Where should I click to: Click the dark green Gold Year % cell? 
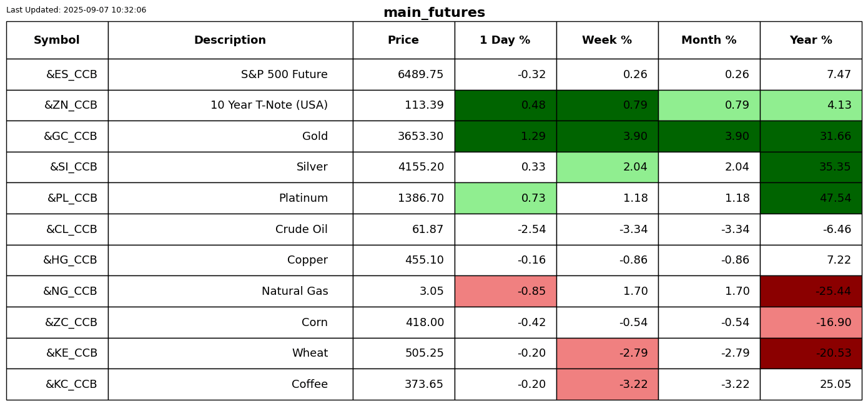(811, 136)
